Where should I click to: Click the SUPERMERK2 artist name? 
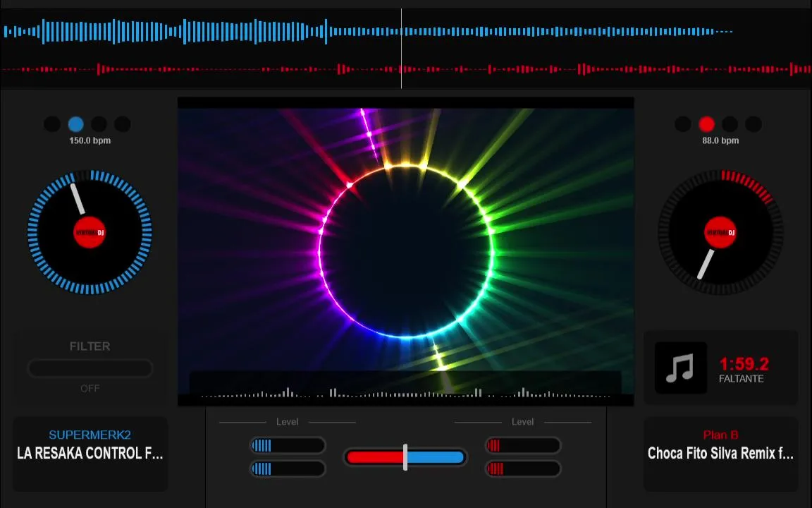point(90,435)
